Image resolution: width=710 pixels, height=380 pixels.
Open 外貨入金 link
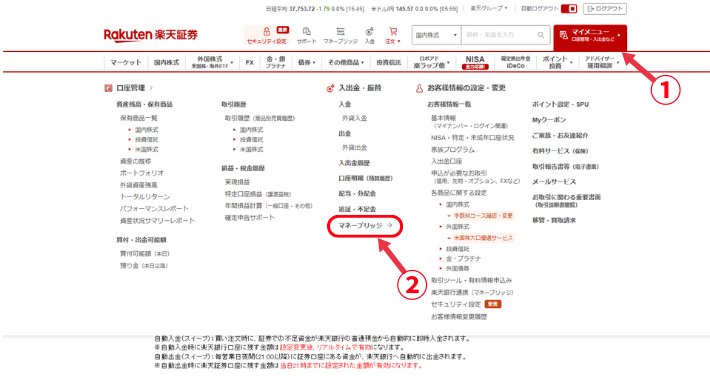coord(355,118)
